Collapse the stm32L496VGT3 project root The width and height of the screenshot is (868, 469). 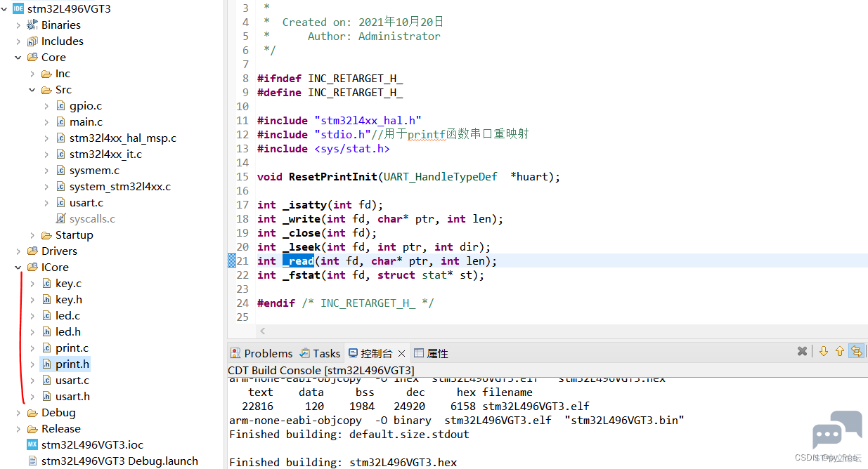click(x=5, y=9)
